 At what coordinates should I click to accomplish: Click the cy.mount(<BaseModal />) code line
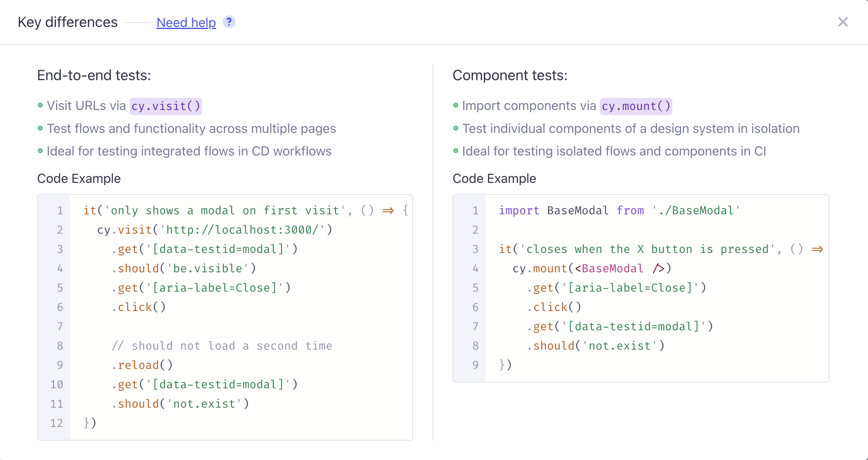click(x=591, y=269)
